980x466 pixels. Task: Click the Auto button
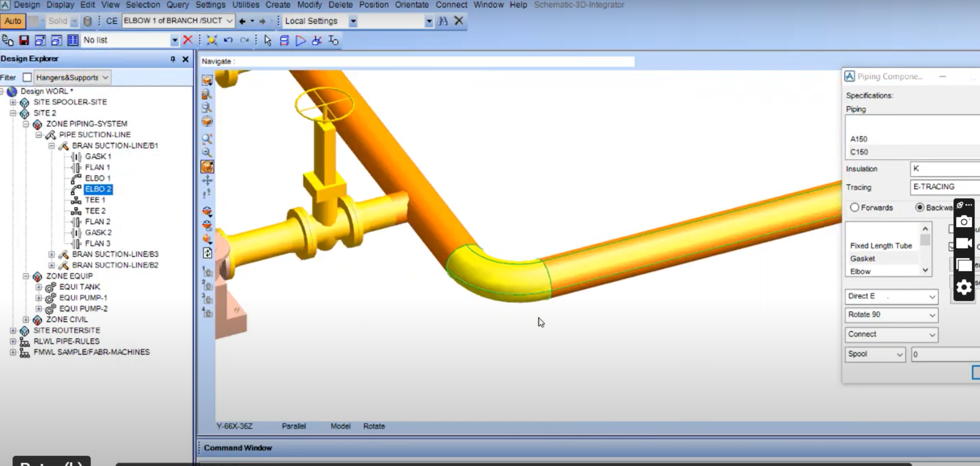click(x=13, y=21)
